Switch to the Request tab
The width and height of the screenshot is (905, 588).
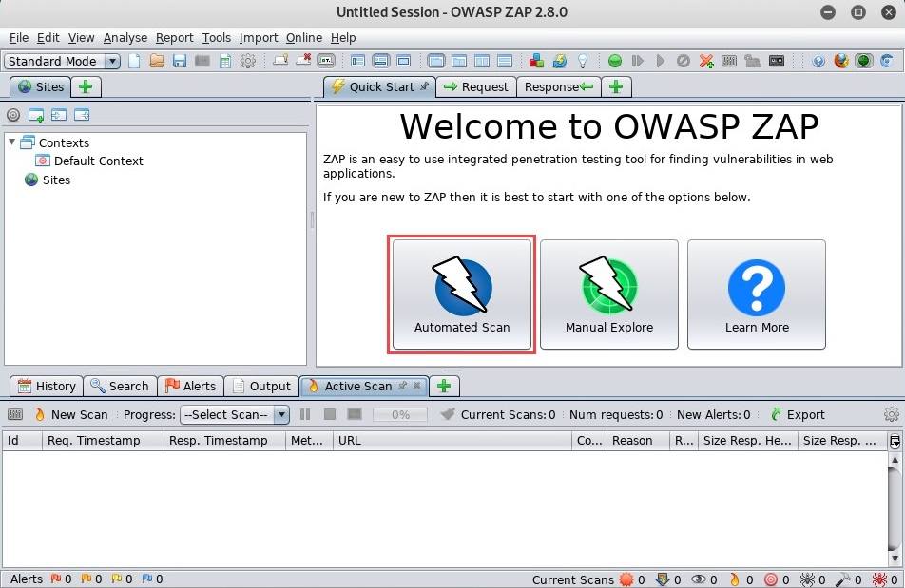click(476, 87)
